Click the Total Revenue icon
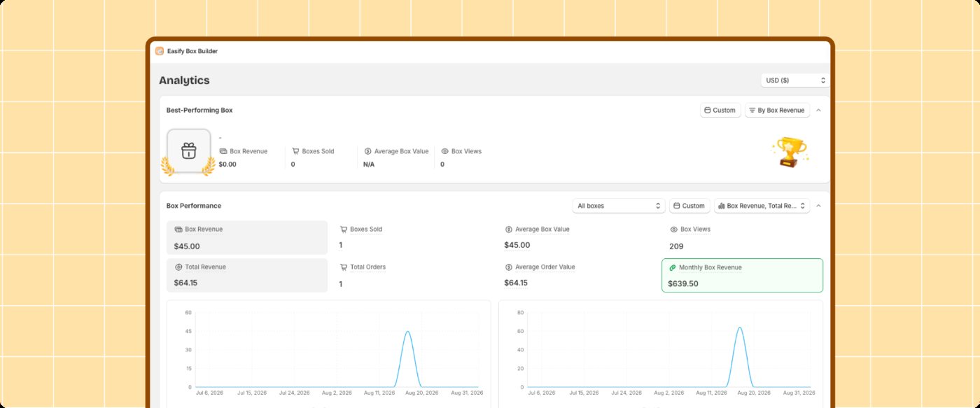The image size is (980, 408). 178,267
